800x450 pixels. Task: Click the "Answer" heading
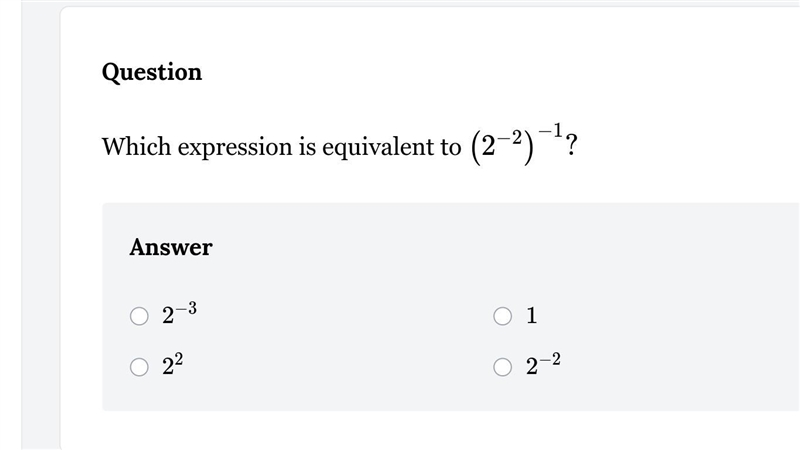coord(171,247)
